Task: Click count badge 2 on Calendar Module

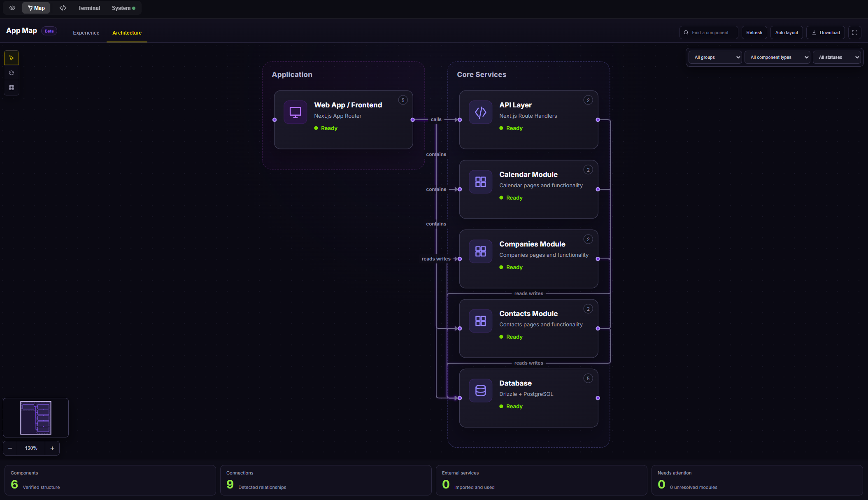Action: (588, 170)
